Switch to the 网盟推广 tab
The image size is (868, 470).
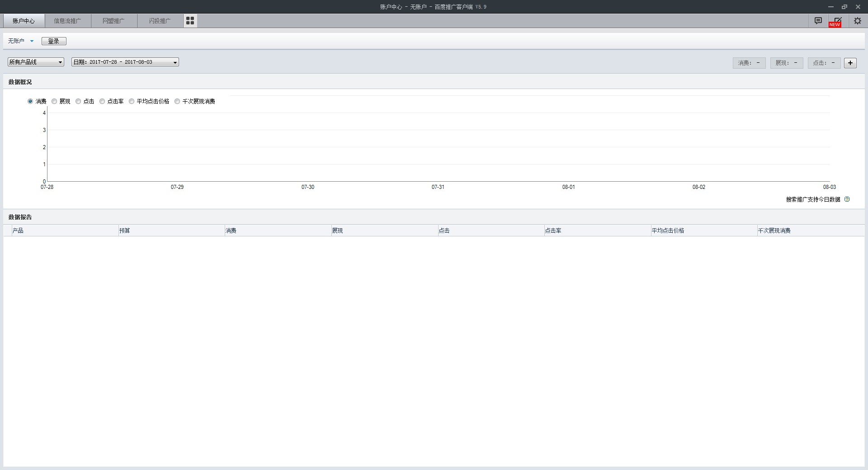[x=113, y=21]
